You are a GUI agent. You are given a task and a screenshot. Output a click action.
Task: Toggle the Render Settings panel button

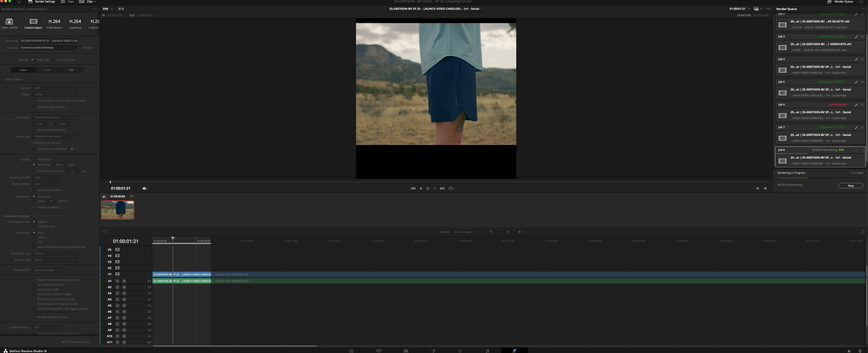click(x=41, y=2)
